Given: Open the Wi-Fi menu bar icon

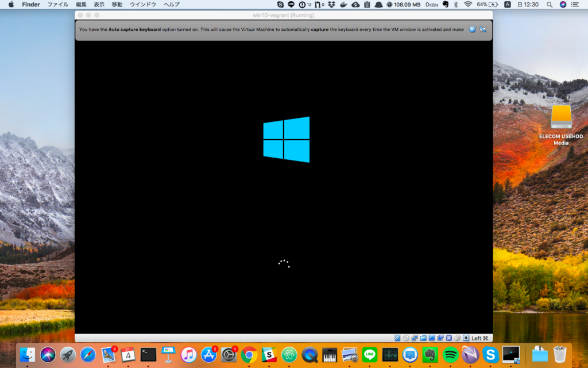Looking at the screenshot, I should tap(468, 5).
